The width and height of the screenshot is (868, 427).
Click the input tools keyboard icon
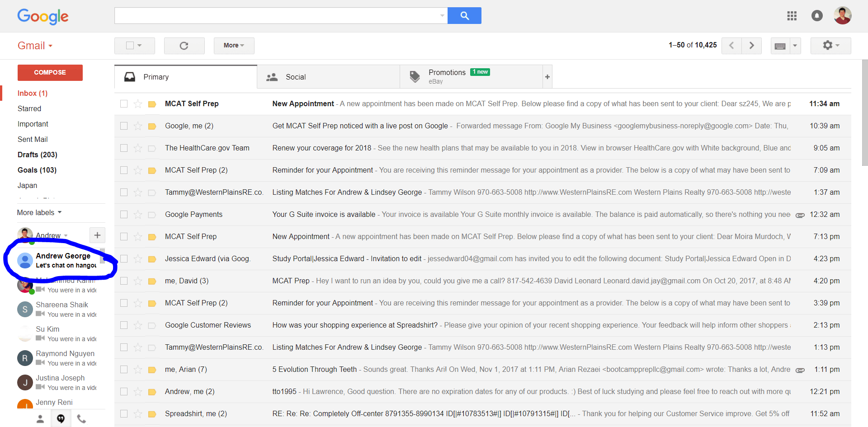(x=780, y=46)
